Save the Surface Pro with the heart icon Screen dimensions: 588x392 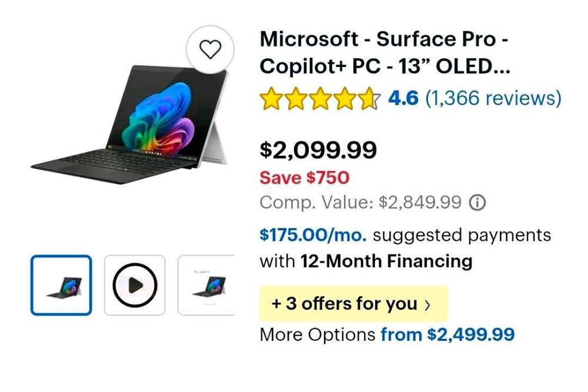point(210,49)
